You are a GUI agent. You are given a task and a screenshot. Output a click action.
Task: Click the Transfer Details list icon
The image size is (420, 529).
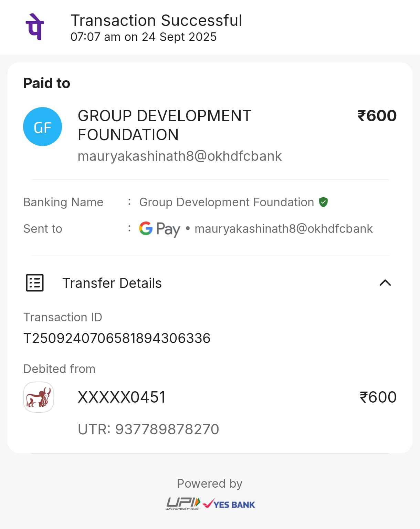(x=35, y=283)
